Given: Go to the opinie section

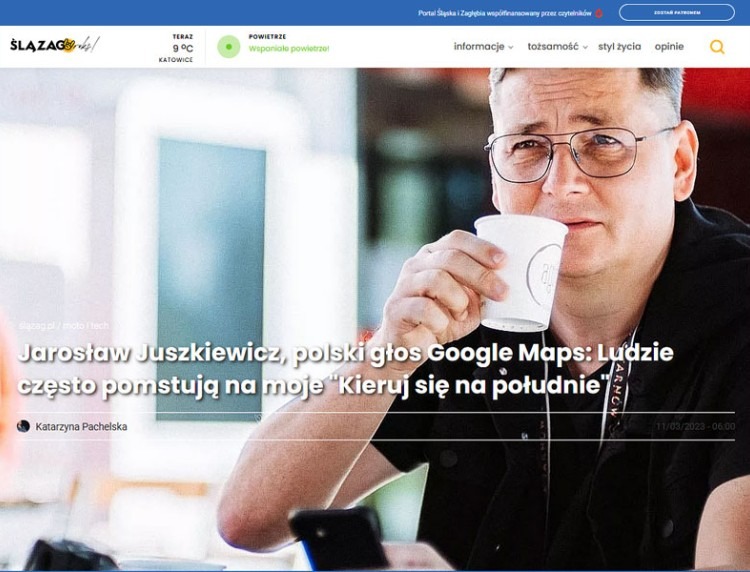Looking at the screenshot, I should click(669, 46).
